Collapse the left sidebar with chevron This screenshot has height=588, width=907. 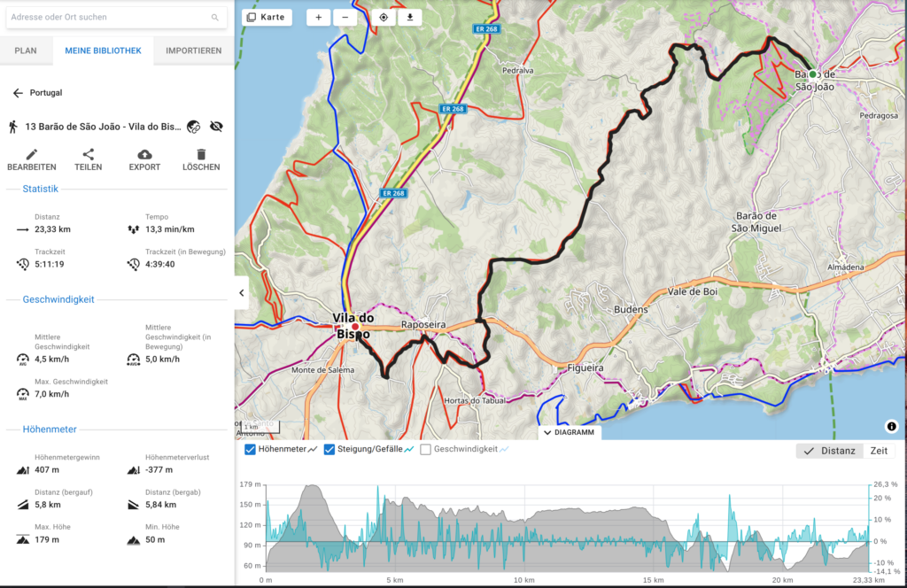click(242, 292)
